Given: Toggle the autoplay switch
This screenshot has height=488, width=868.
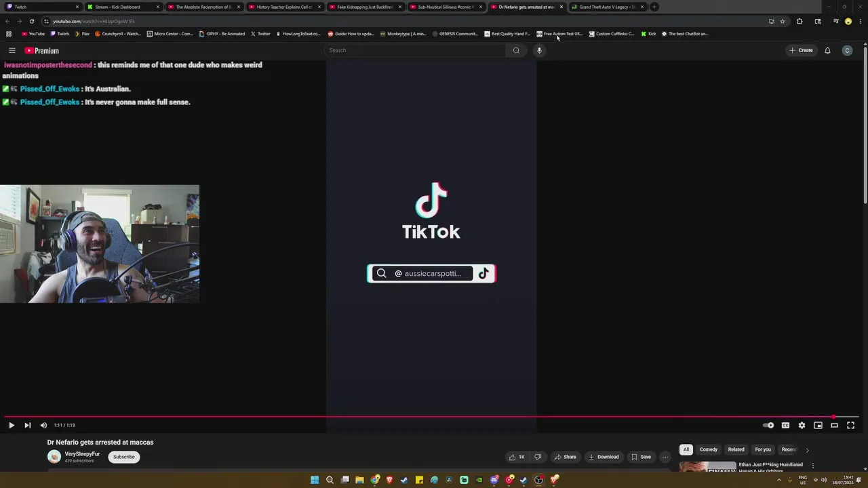Looking at the screenshot, I should [768, 426].
